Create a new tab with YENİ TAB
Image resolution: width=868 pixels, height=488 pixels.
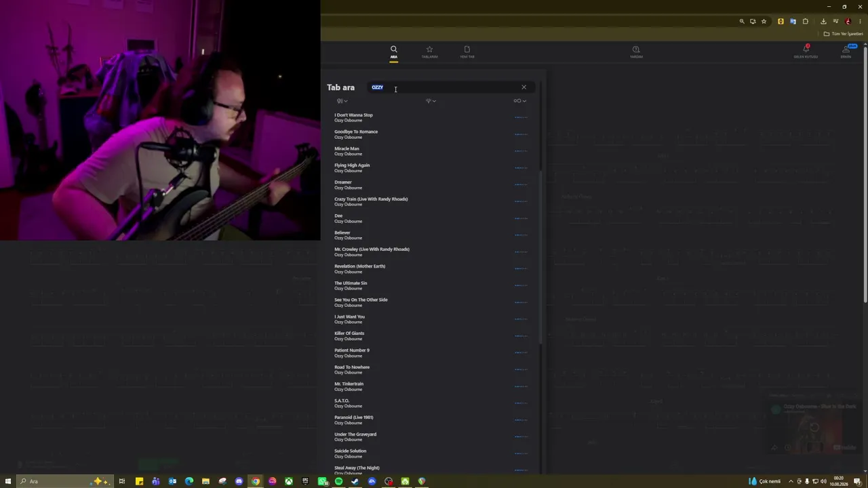467,52
